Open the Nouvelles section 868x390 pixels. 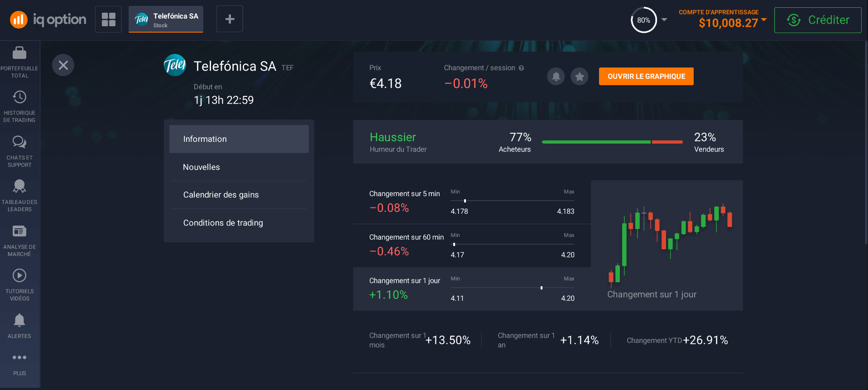coord(239,167)
